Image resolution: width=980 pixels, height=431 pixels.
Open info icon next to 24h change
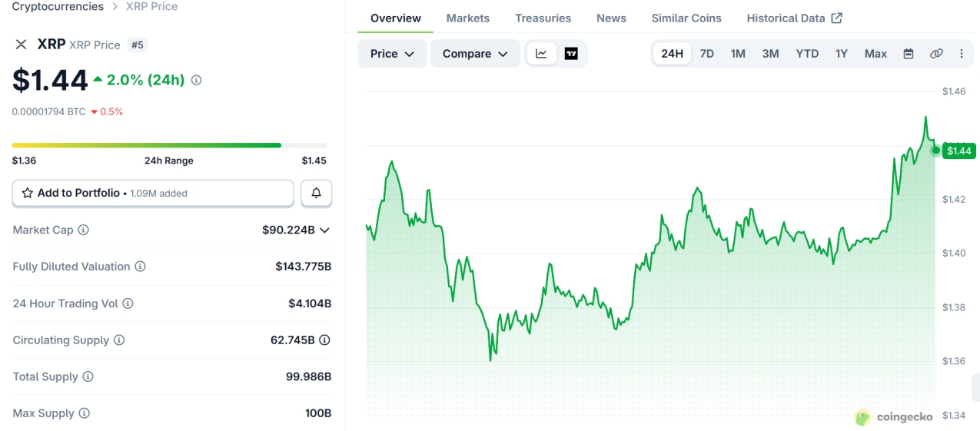coord(197,80)
